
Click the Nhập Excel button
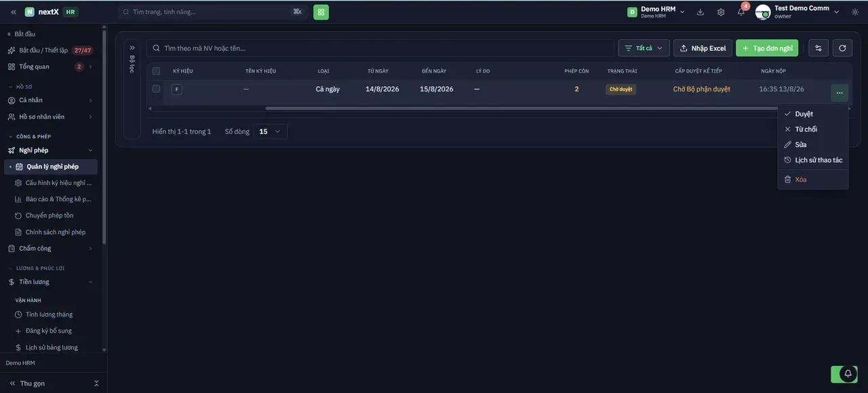(x=703, y=48)
